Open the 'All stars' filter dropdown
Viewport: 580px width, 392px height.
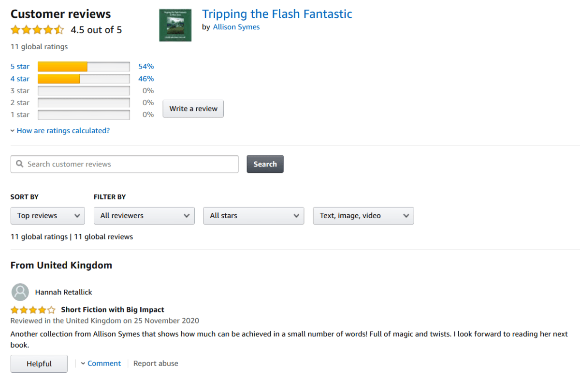pos(253,216)
